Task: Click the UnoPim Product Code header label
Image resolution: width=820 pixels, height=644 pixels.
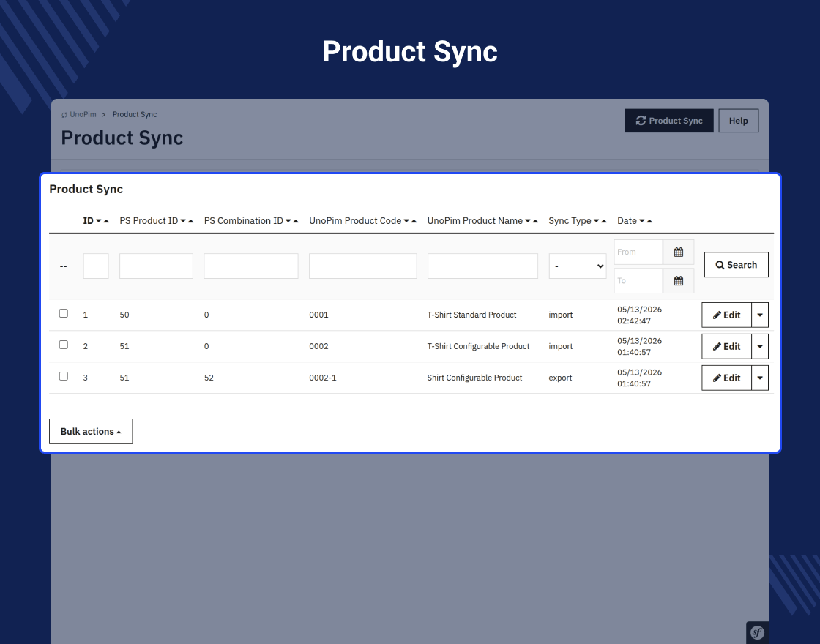Action: tap(355, 221)
